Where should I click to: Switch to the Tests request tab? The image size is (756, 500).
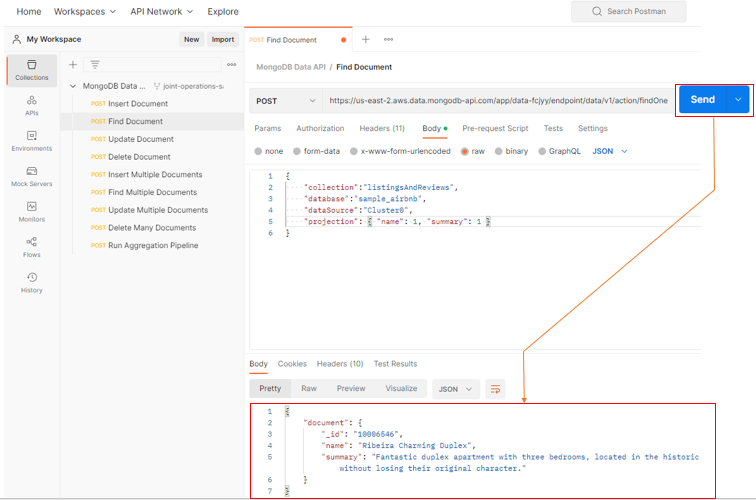(553, 129)
